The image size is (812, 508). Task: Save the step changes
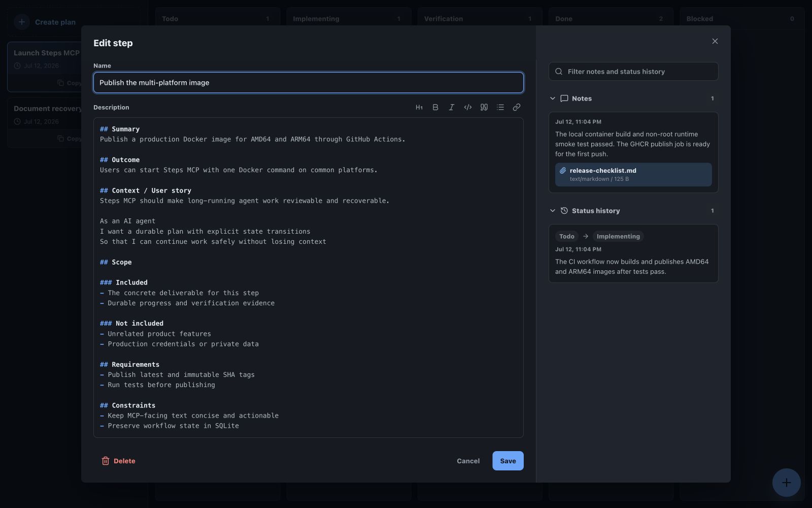click(508, 461)
